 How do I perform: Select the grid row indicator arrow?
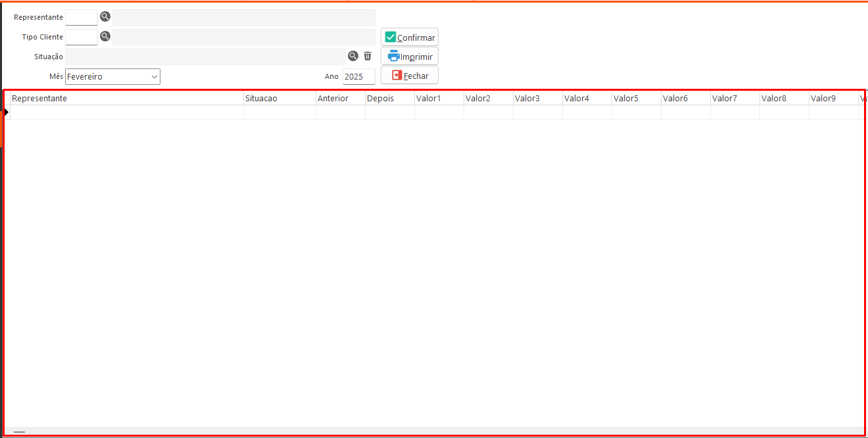coord(7,112)
